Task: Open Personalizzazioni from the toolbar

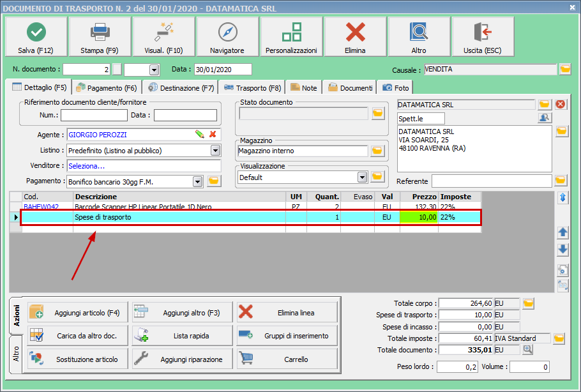Action: 291,37
